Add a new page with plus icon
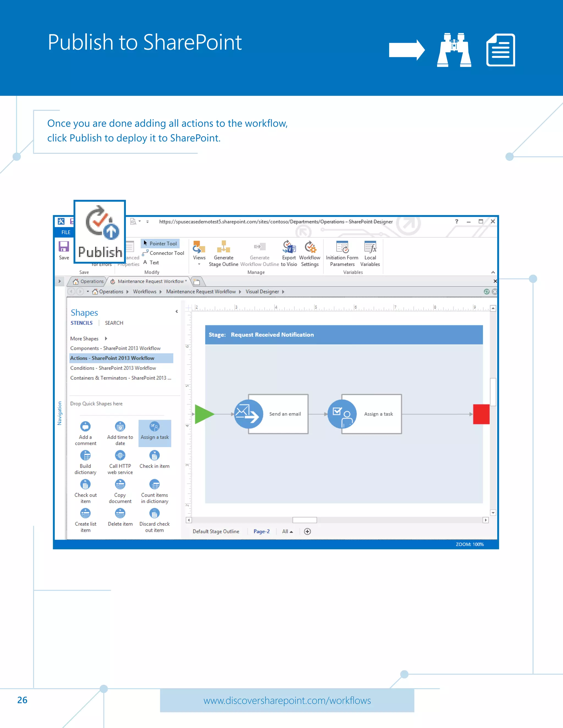This screenshot has width=563, height=728. pos(308,531)
